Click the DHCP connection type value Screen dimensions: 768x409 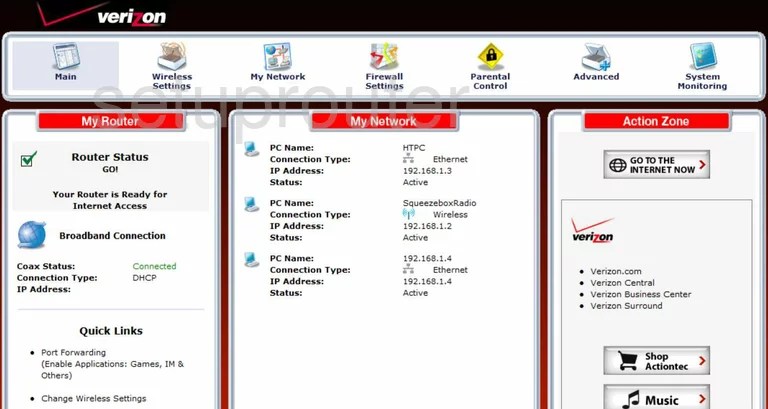click(144, 278)
